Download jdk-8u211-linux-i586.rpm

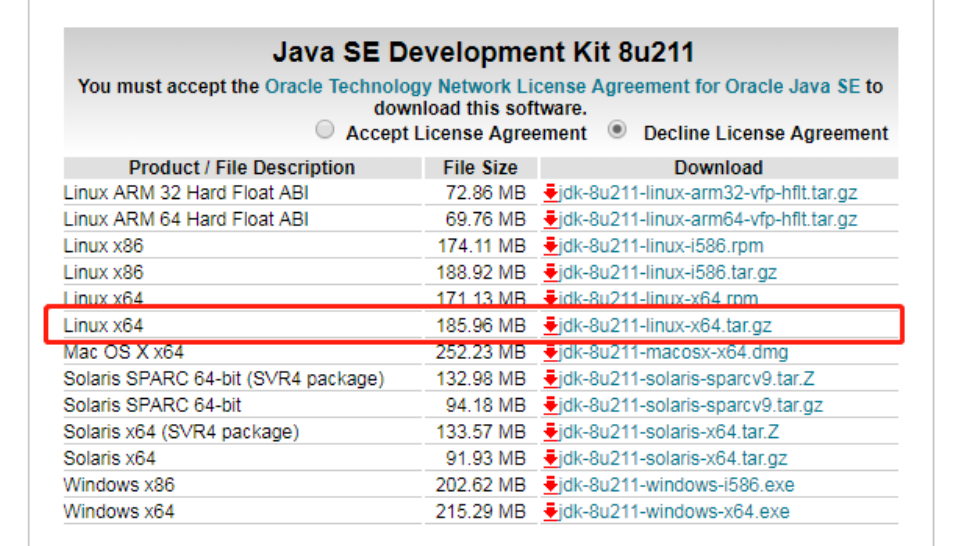[x=661, y=246]
